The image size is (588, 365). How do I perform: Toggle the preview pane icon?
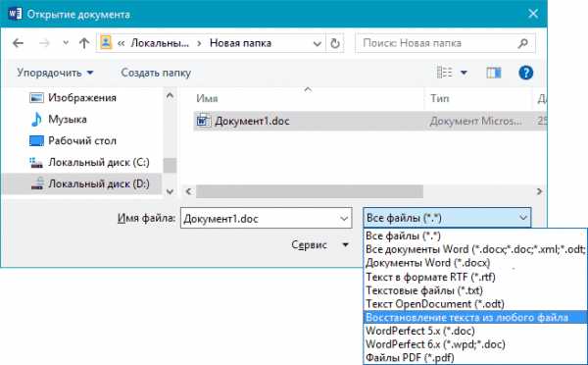point(494,73)
